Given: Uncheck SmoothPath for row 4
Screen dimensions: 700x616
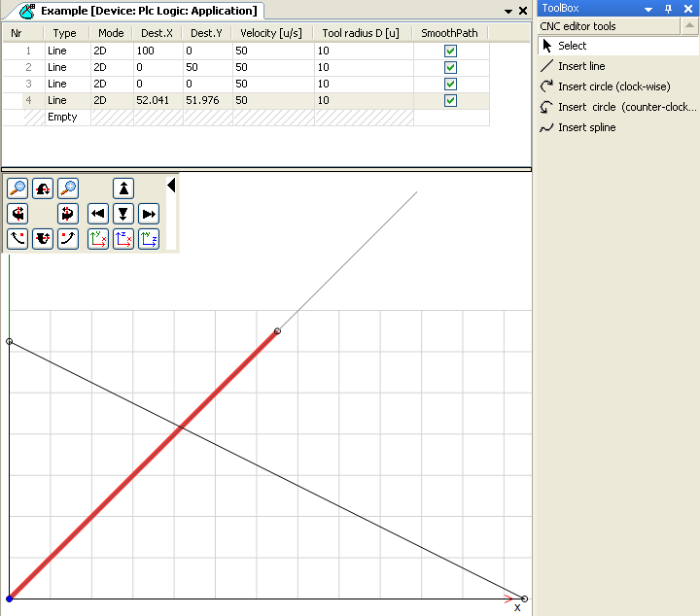Looking at the screenshot, I should click(450, 100).
